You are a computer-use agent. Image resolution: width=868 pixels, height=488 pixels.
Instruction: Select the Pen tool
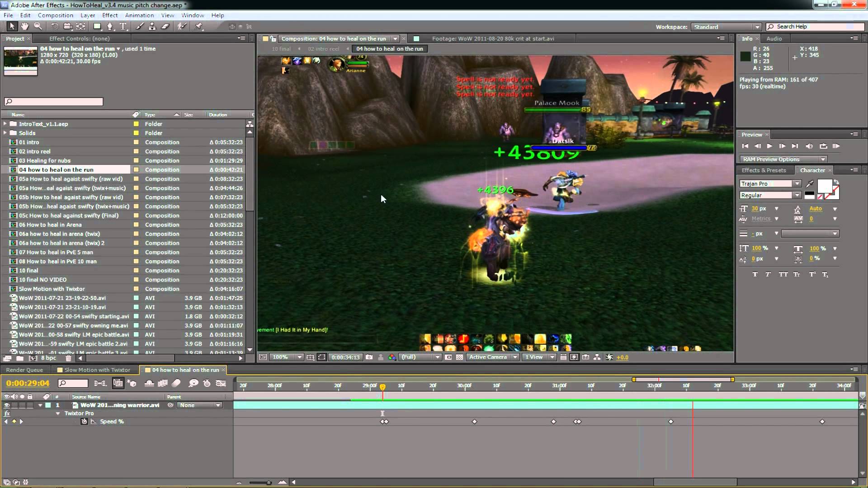pos(110,27)
